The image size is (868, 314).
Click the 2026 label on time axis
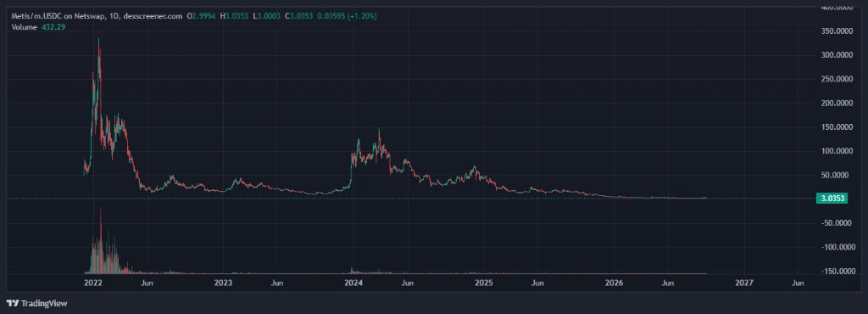[x=614, y=283]
